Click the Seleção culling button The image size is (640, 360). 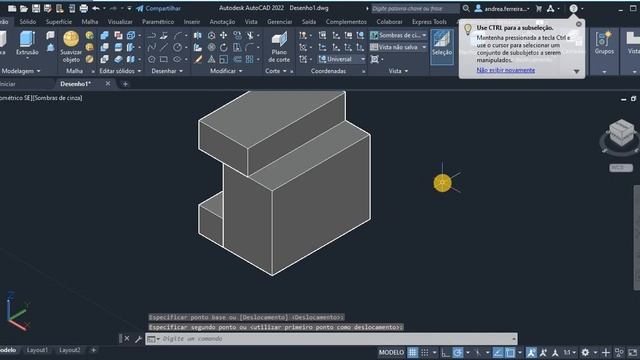pos(442,47)
